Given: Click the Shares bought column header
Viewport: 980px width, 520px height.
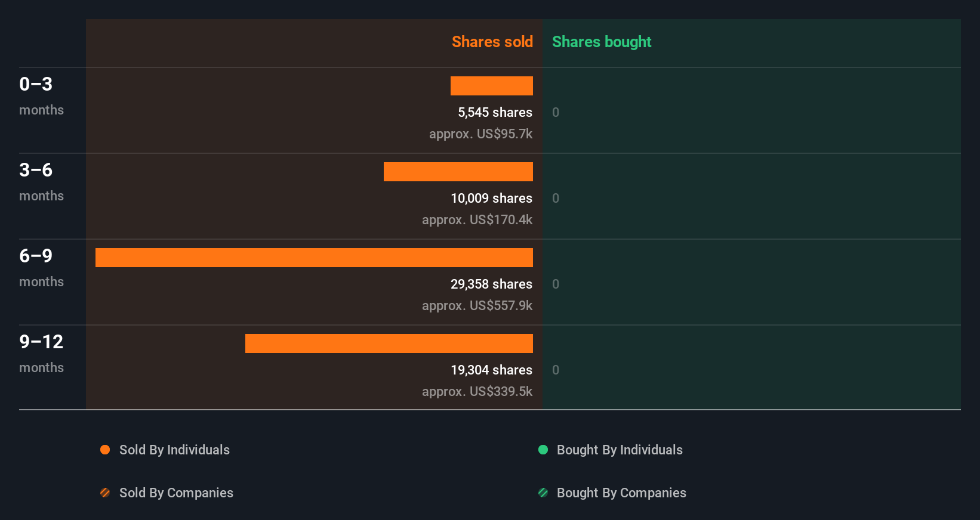Looking at the screenshot, I should click(602, 42).
